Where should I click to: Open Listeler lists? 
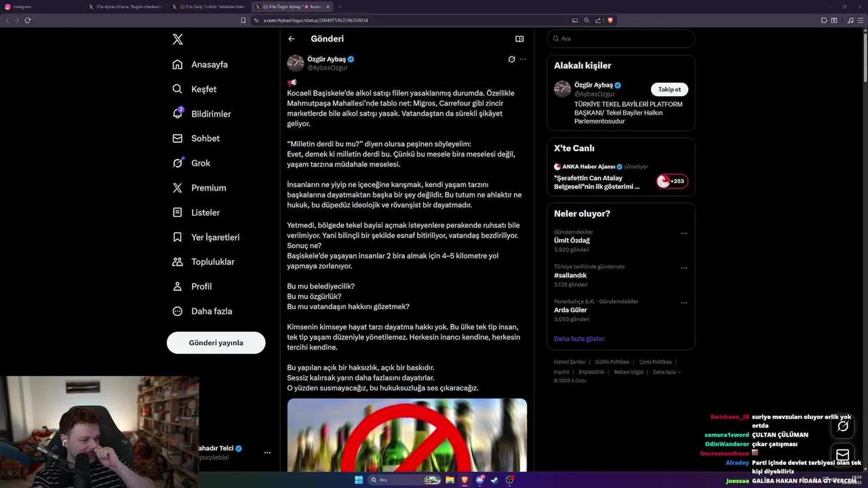pyautogui.click(x=196, y=212)
